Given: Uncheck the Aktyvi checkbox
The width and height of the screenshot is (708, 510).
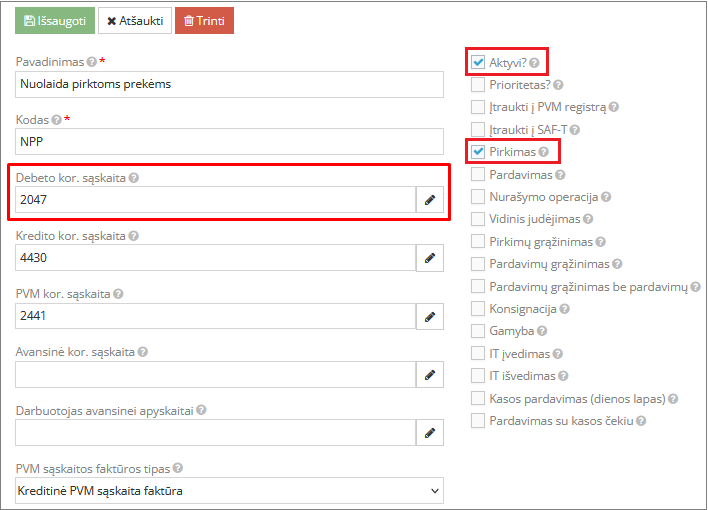Looking at the screenshot, I should tap(478, 62).
